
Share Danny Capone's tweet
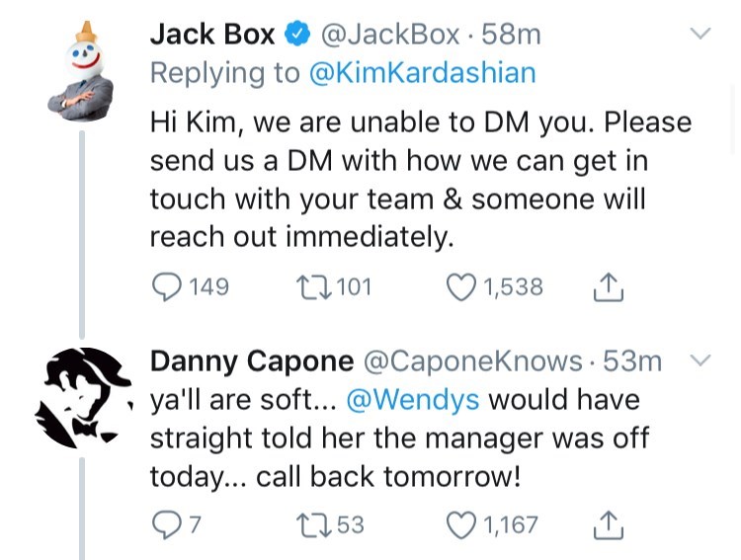[609, 524]
